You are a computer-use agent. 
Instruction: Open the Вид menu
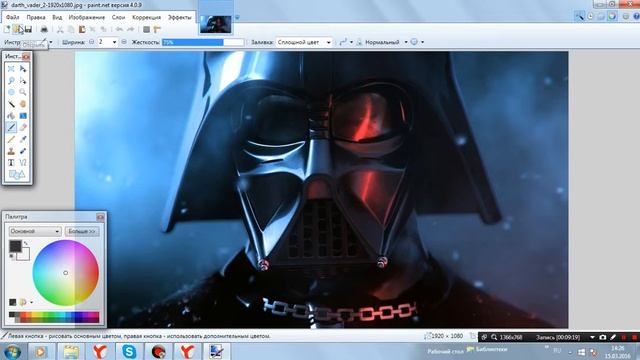[57, 18]
